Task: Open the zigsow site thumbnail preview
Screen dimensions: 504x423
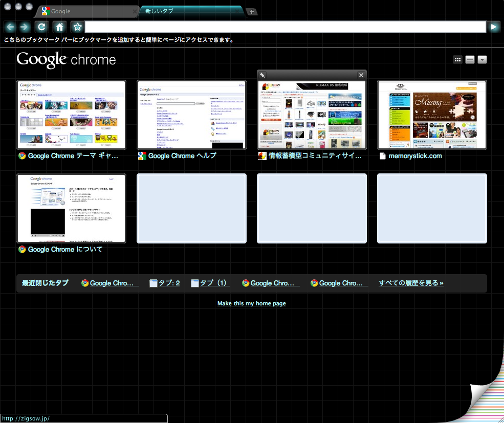Action: point(312,115)
